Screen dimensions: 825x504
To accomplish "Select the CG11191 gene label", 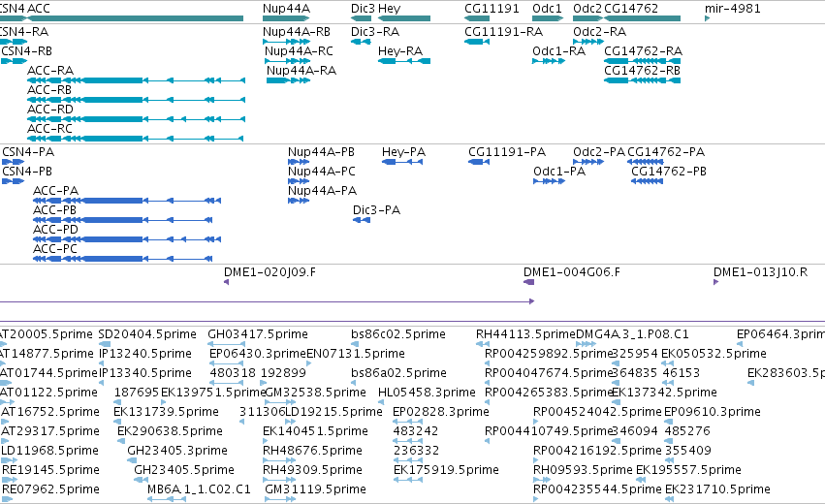I will 492,9.
